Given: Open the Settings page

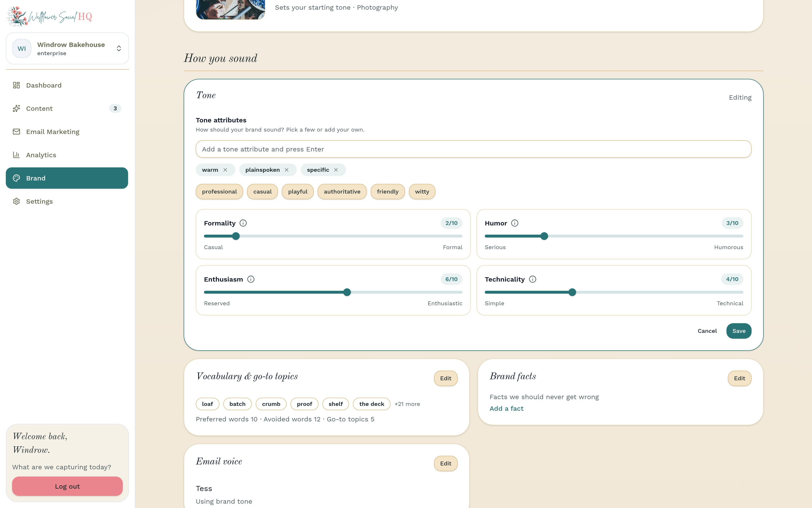Looking at the screenshot, I should 67,201.
